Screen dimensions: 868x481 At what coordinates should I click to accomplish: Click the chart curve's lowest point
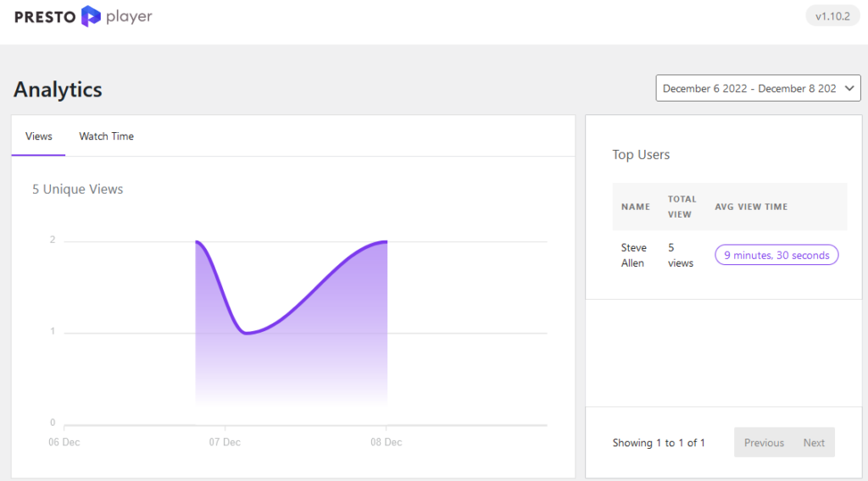246,333
